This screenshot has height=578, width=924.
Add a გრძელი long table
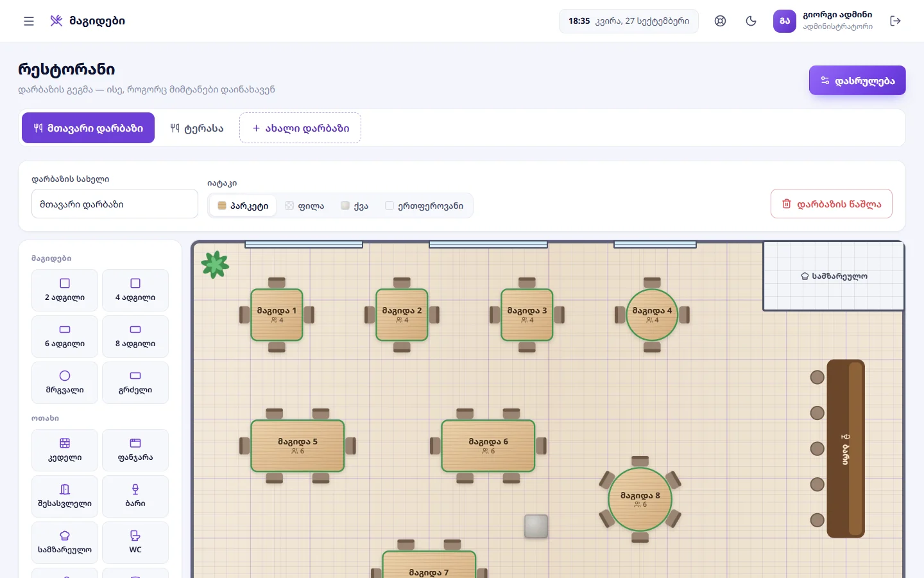135,383
